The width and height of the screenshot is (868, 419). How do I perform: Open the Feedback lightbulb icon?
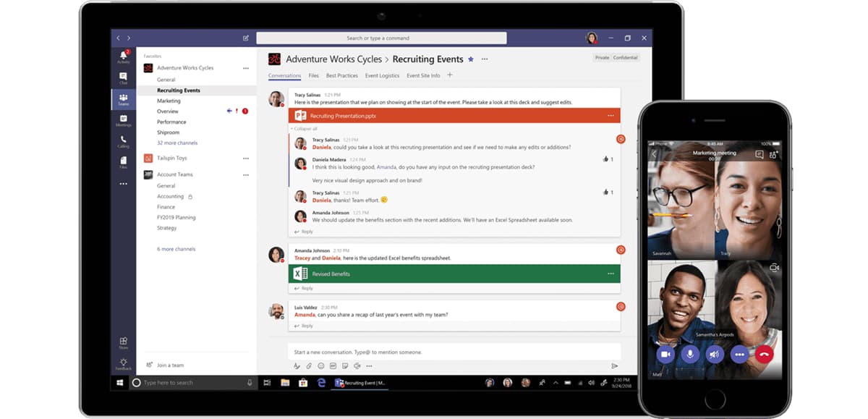click(123, 363)
